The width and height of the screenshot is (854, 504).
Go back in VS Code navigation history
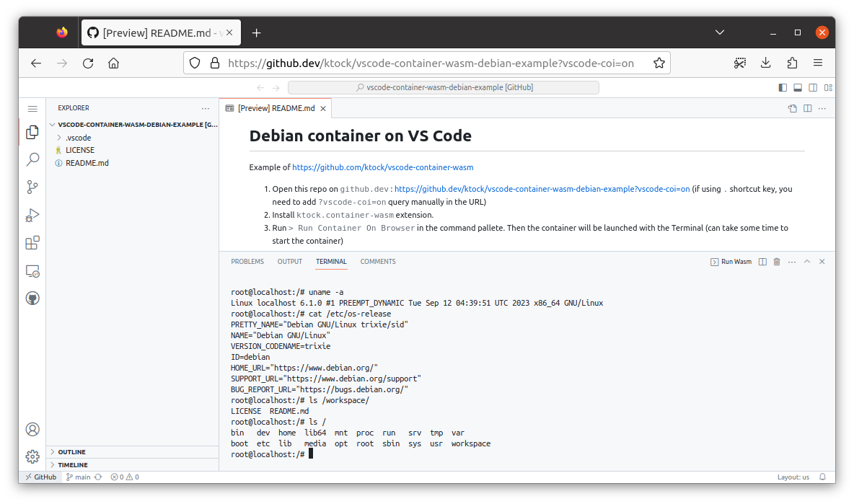click(260, 88)
